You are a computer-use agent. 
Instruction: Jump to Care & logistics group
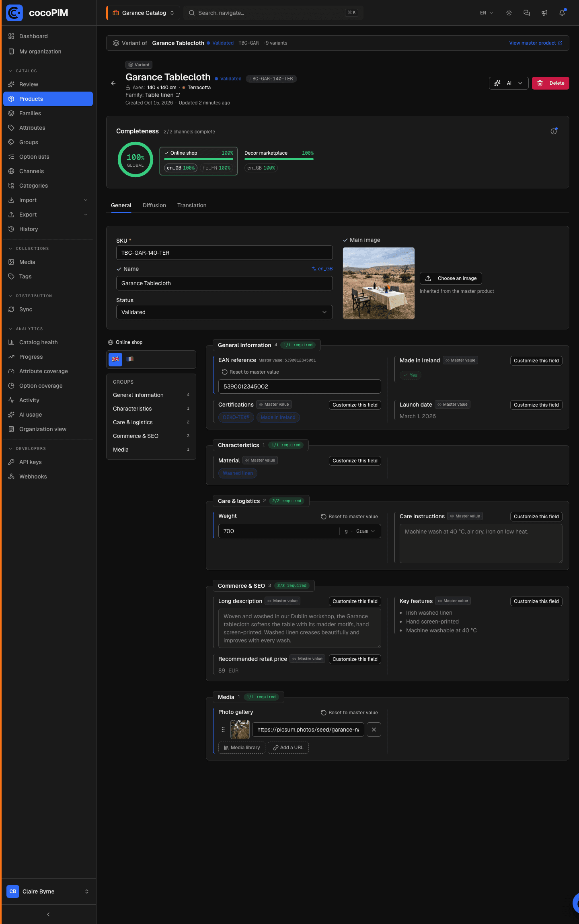151,422
